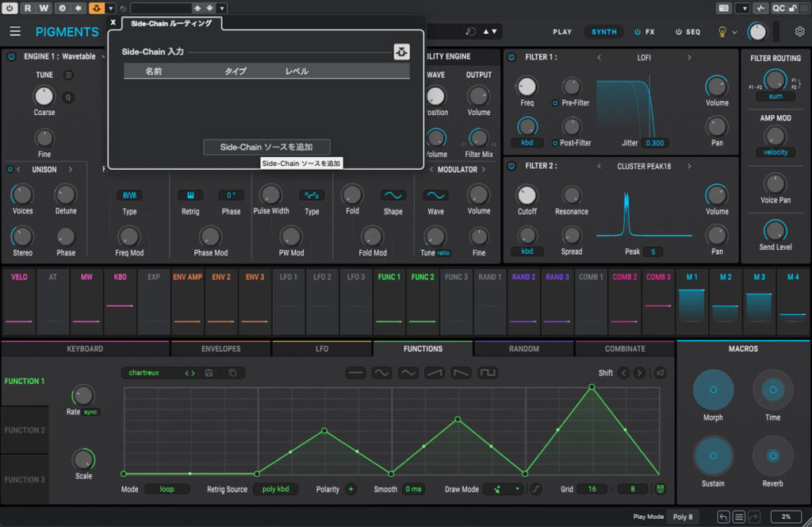This screenshot has width=812, height=527.
Task: Open the Retrig Source poly kbd dropdown
Action: pyautogui.click(x=275, y=489)
